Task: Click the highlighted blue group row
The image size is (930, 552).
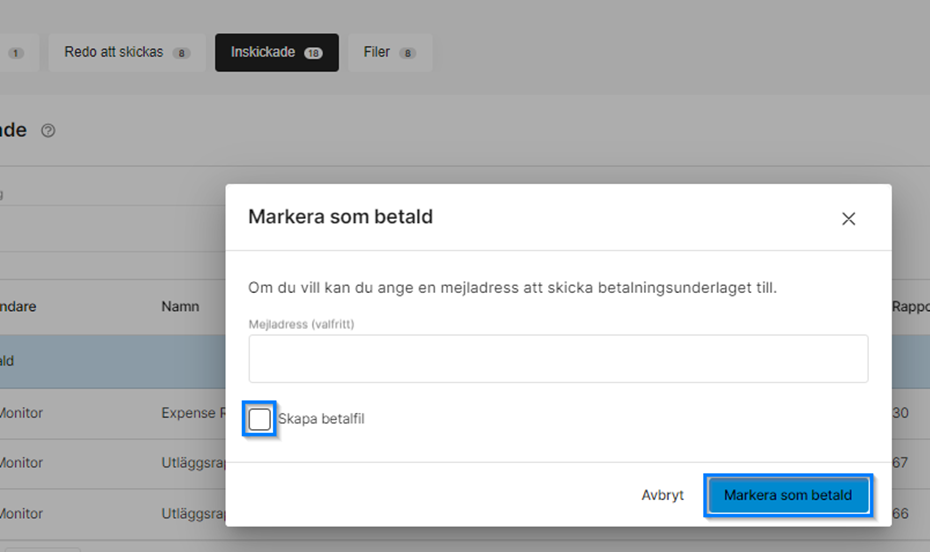Action: 110,361
